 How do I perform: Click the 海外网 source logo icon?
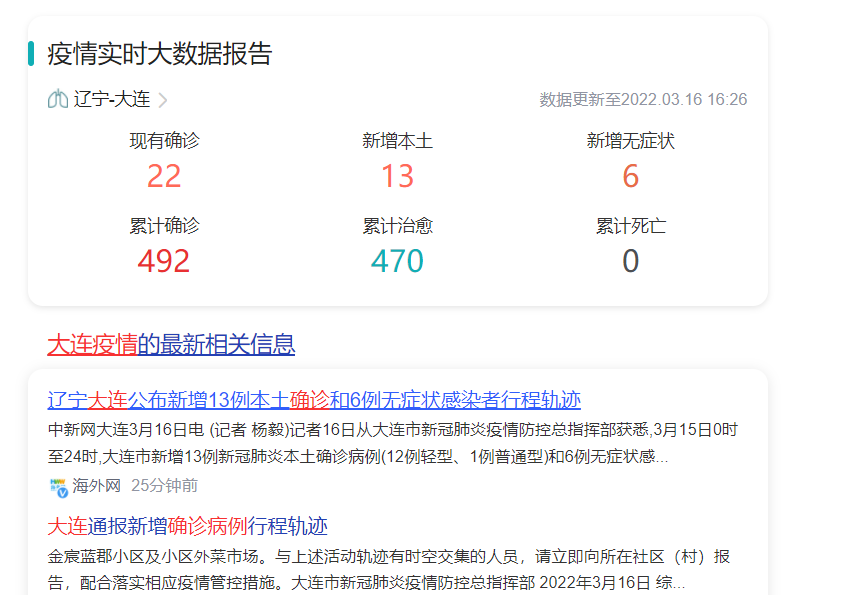tap(58, 486)
